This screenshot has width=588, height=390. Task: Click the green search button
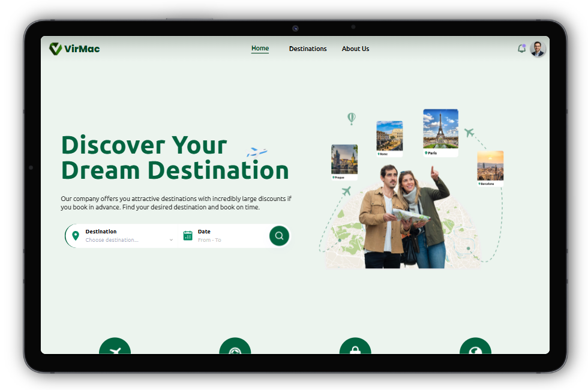pyautogui.click(x=279, y=235)
